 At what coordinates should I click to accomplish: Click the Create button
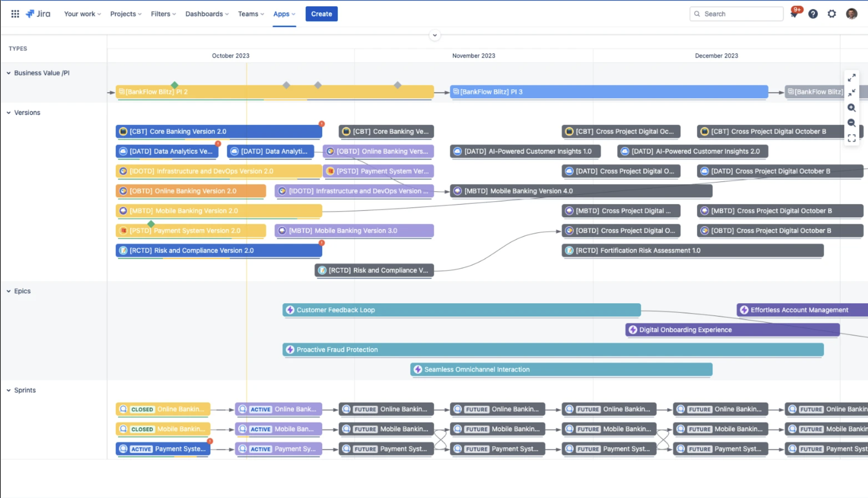click(x=321, y=14)
